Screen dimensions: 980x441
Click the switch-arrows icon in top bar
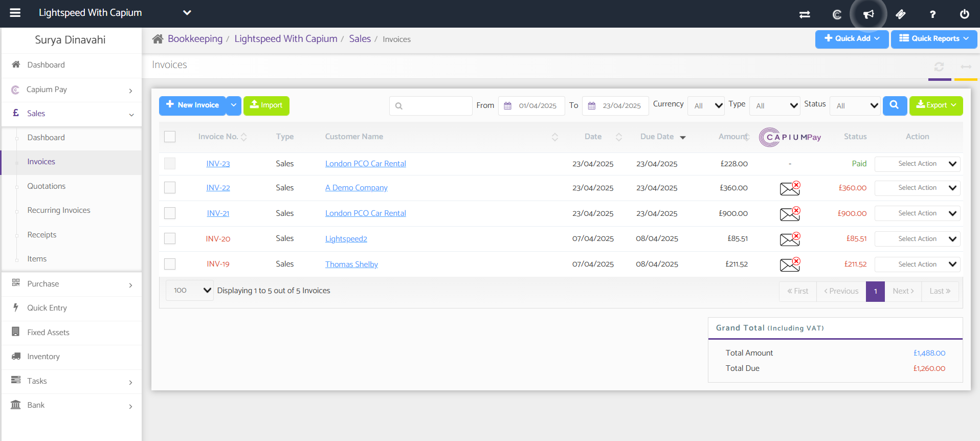(805, 14)
